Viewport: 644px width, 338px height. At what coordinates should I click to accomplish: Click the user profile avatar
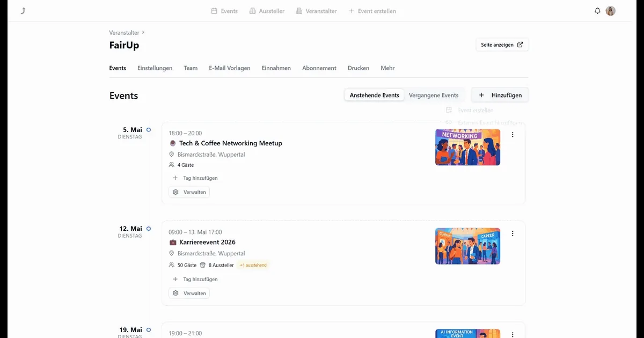tap(610, 11)
